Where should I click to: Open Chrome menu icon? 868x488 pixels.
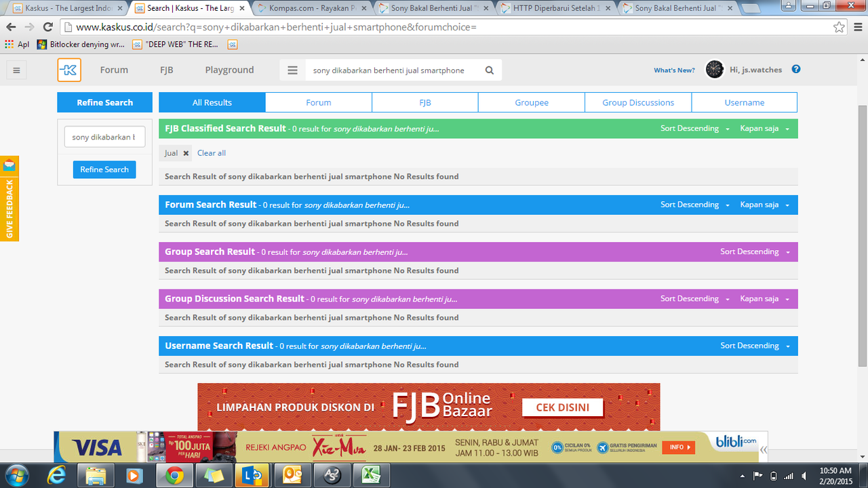[x=857, y=27]
